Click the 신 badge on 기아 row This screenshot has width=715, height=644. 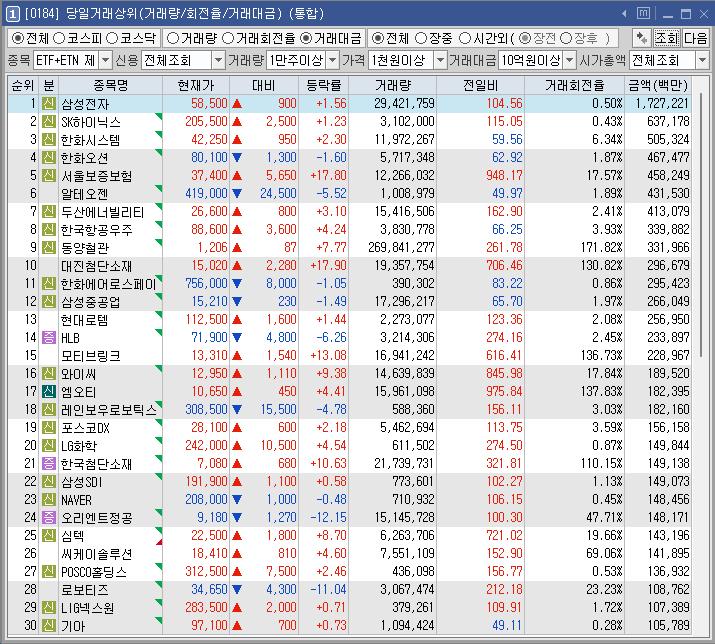tap(49, 625)
